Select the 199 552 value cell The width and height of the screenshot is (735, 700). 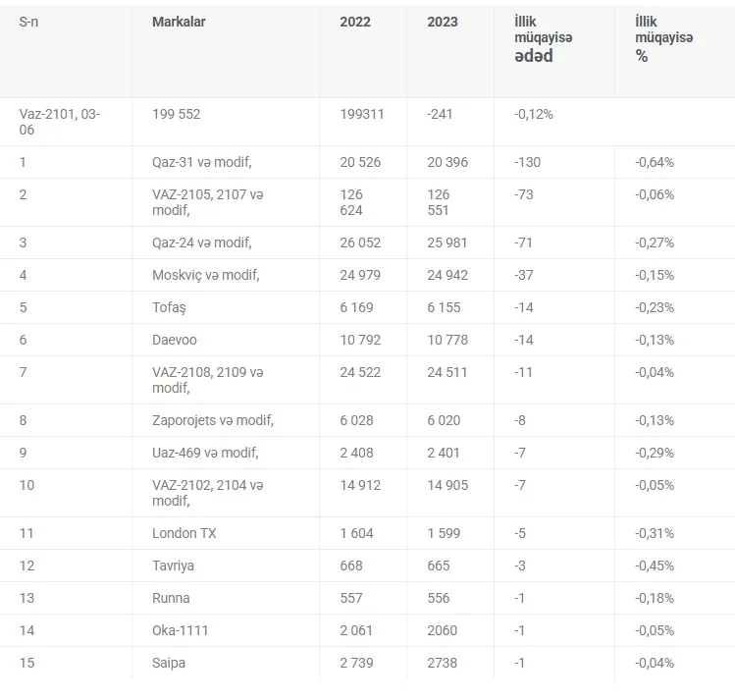coord(177,114)
